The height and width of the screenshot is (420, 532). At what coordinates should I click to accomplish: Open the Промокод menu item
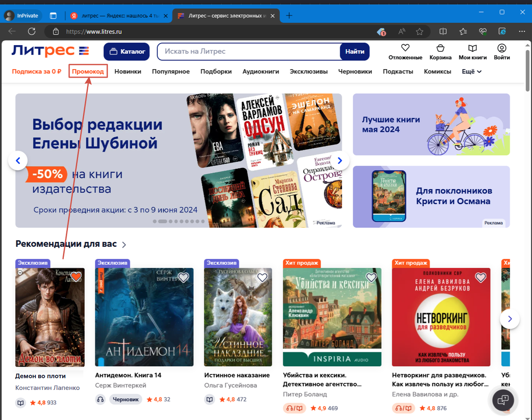[88, 71]
